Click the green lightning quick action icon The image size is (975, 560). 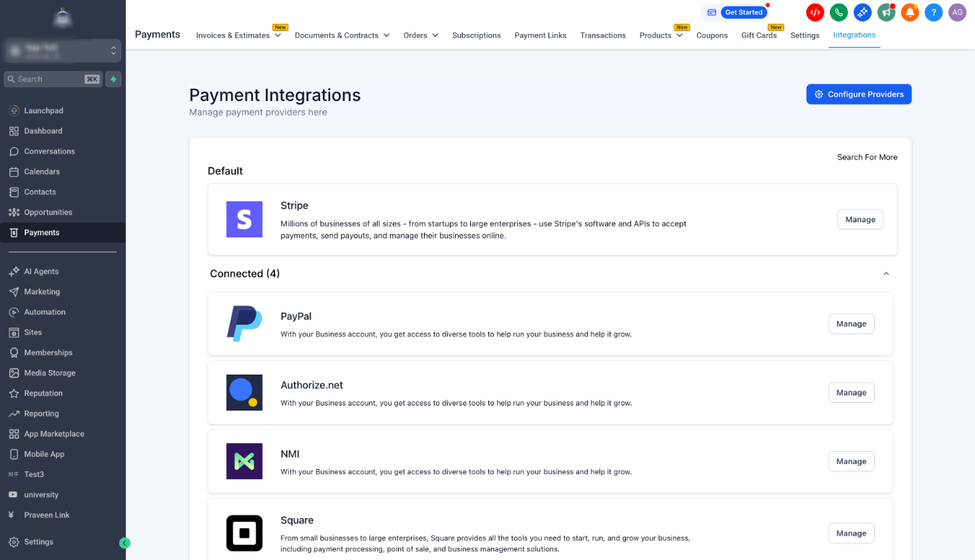coord(113,79)
